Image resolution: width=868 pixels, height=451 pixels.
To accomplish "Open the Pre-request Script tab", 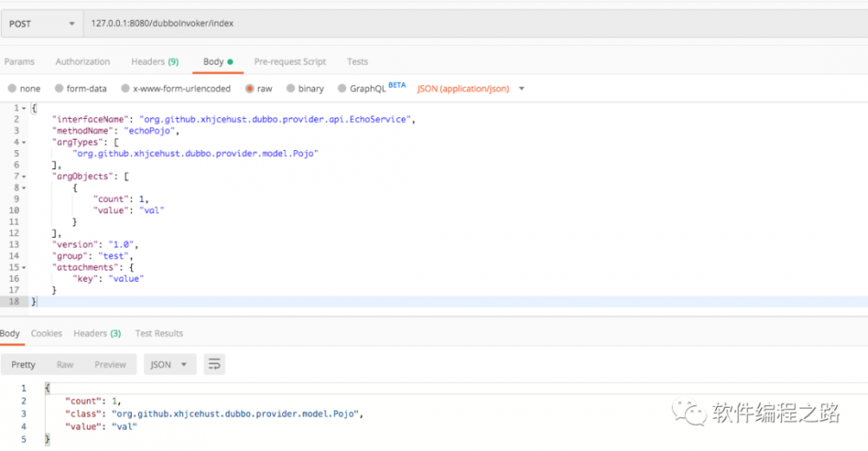I will point(290,62).
